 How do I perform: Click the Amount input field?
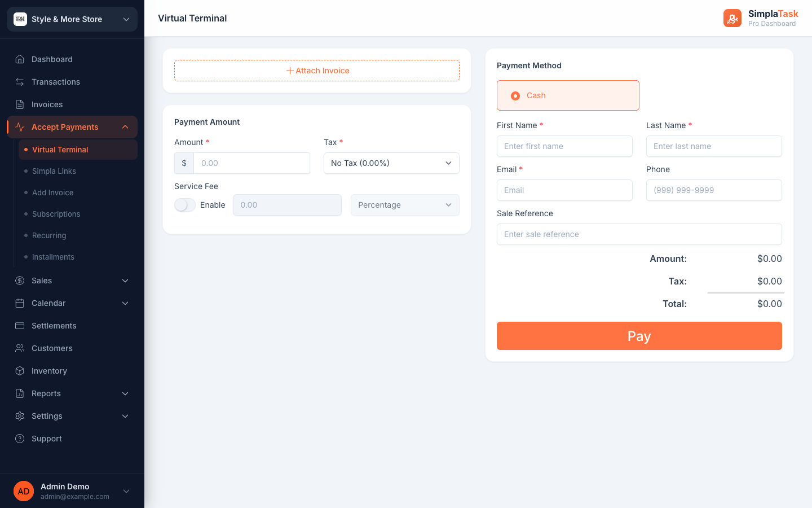251,163
